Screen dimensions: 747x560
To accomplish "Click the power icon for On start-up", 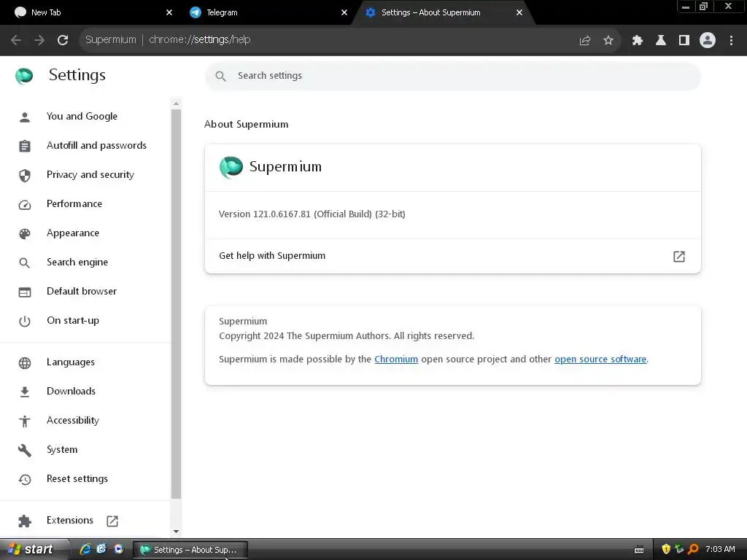I will point(25,322).
